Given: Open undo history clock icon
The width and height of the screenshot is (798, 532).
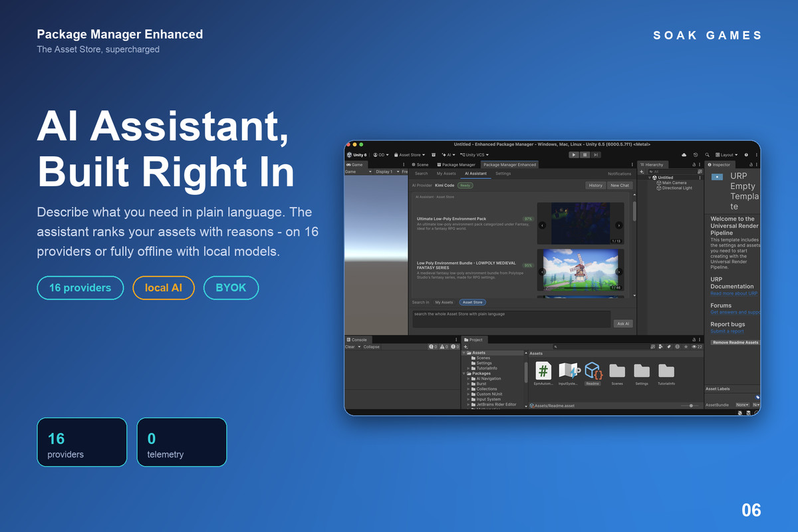Looking at the screenshot, I should pos(696,155).
